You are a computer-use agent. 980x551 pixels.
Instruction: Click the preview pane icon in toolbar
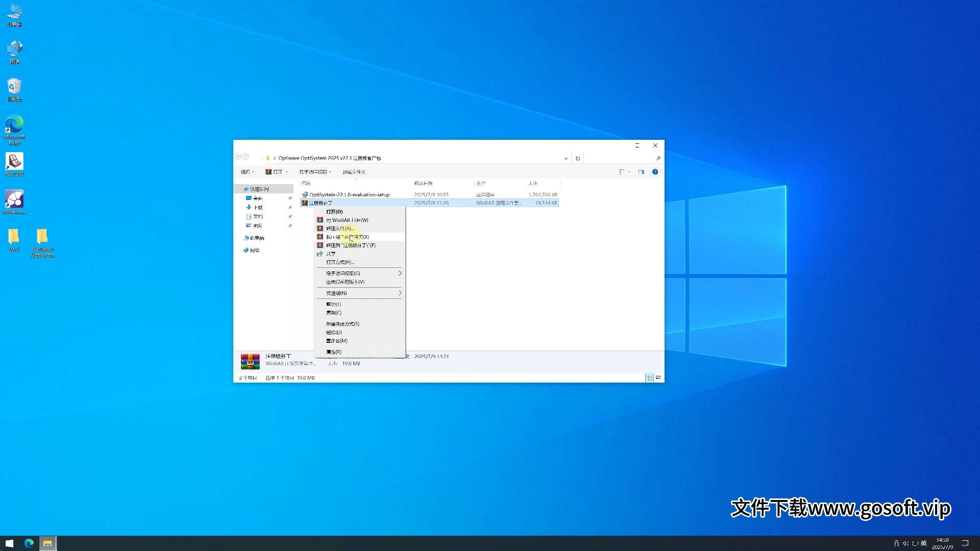tap(641, 172)
